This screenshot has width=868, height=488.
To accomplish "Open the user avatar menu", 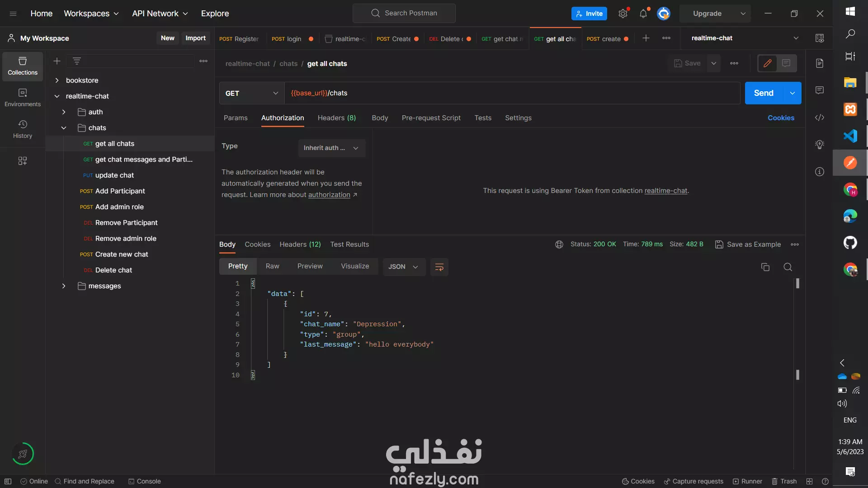I will click(664, 14).
